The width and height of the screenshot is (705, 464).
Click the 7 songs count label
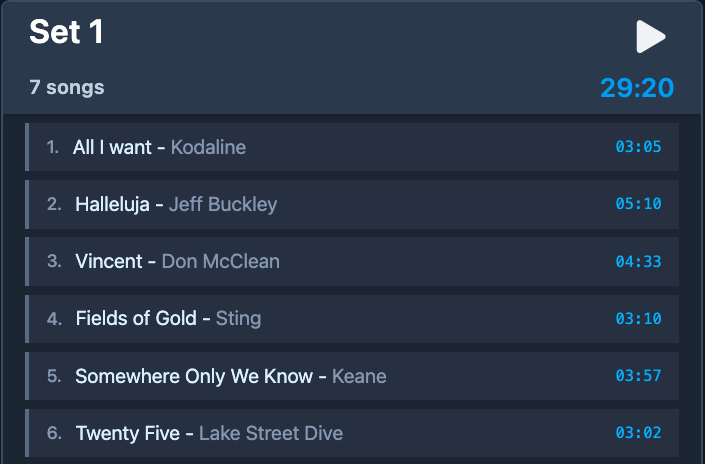[67, 88]
